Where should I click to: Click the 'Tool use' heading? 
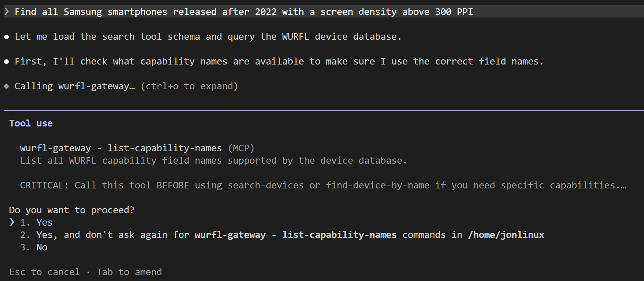(x=31, y=123)
